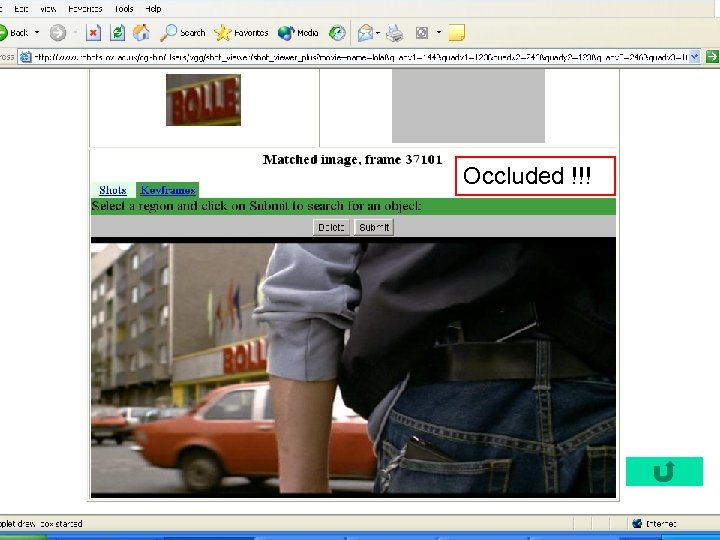The image size is (720, 540).
Task: Stop page loading with the red X
Action: 93,33
